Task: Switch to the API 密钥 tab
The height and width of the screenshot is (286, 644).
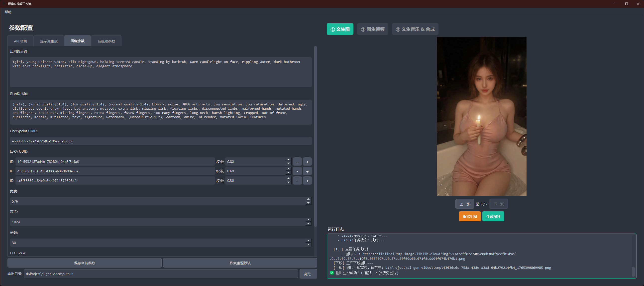Action: (20, 41)
